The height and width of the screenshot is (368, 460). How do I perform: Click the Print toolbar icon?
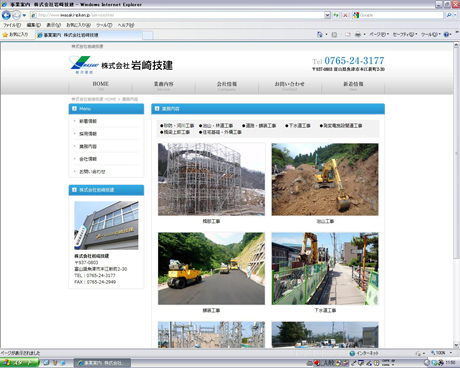(x=358, y=34)
